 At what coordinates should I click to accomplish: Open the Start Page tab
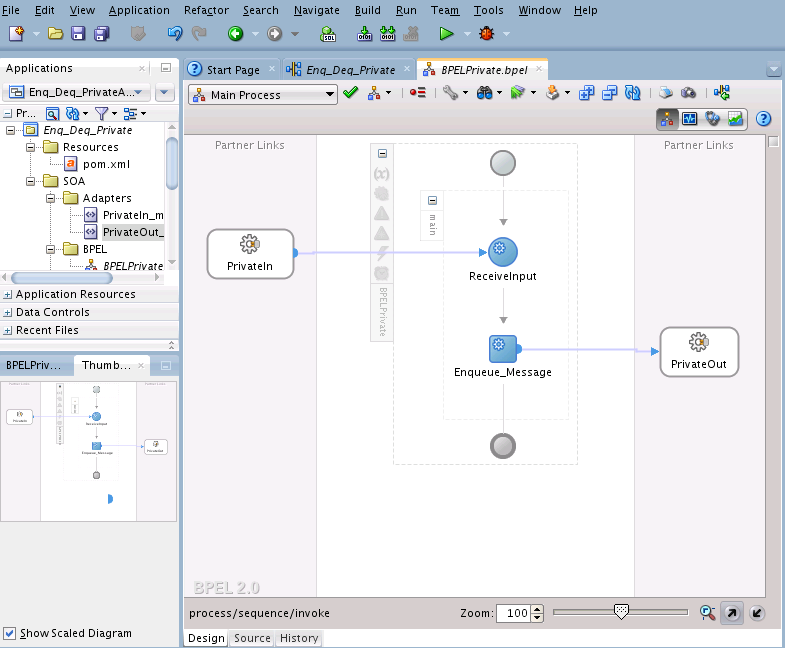tap(232, 70)
